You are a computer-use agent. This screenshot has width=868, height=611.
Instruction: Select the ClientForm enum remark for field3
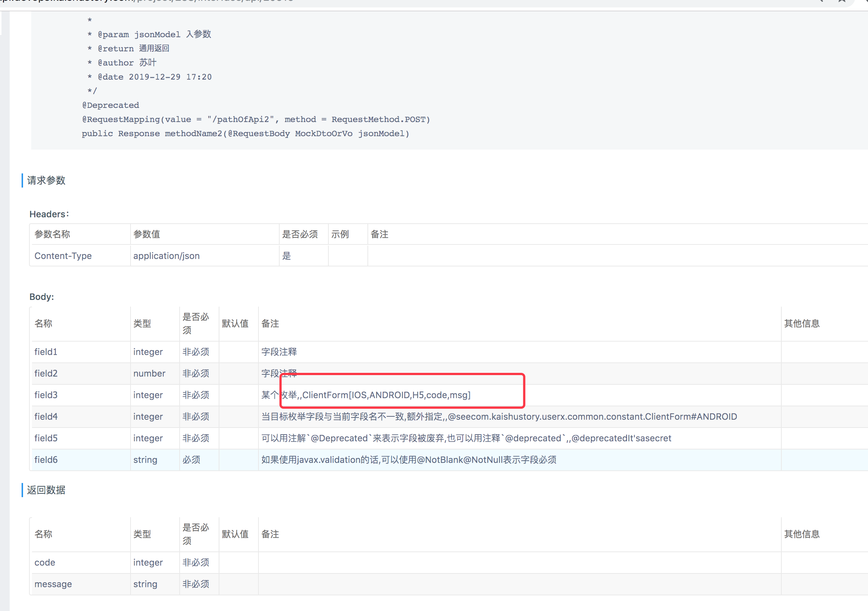pyautogui.click(x=366, y=395)
